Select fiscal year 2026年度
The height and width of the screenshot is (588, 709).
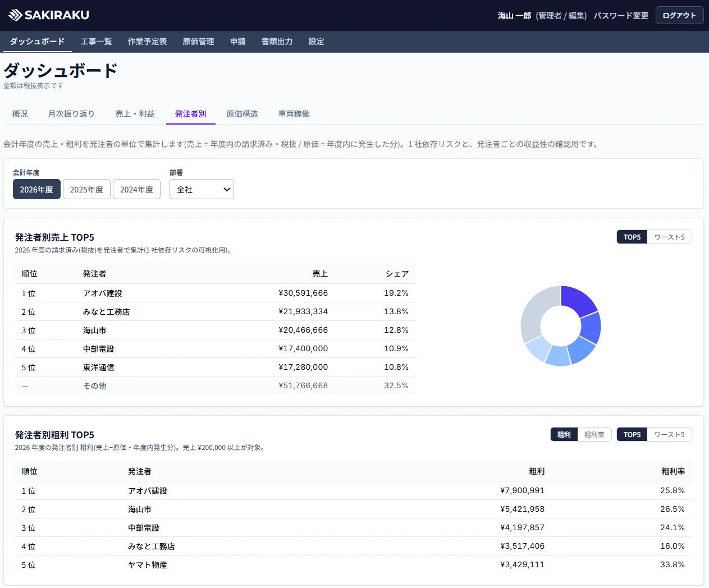[36, 190]
